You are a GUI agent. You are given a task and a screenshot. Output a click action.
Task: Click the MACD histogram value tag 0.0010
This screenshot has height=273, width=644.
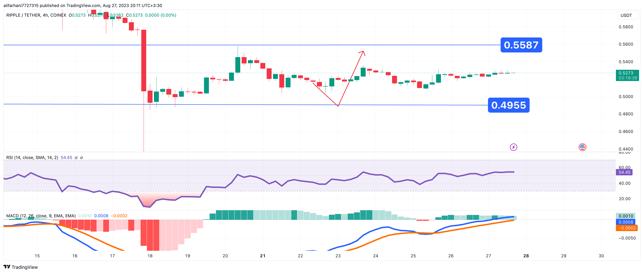click(x=626, y=216)
